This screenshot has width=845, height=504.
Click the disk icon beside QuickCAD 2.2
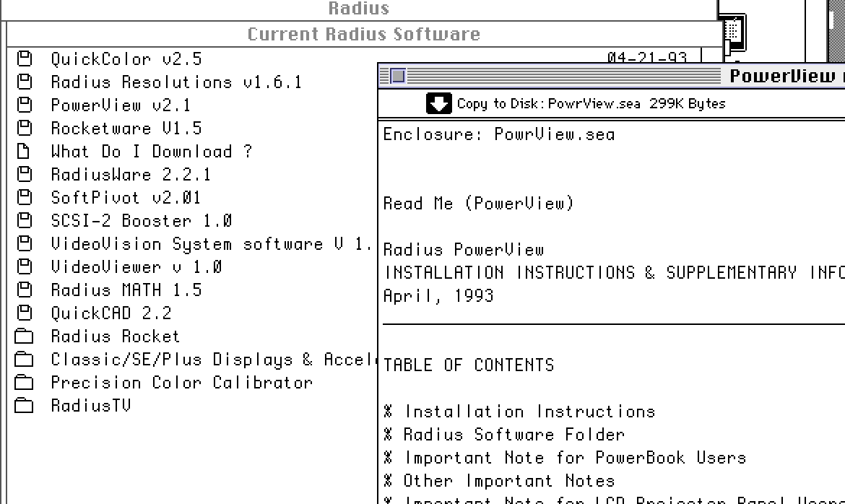tap(25, 313)
